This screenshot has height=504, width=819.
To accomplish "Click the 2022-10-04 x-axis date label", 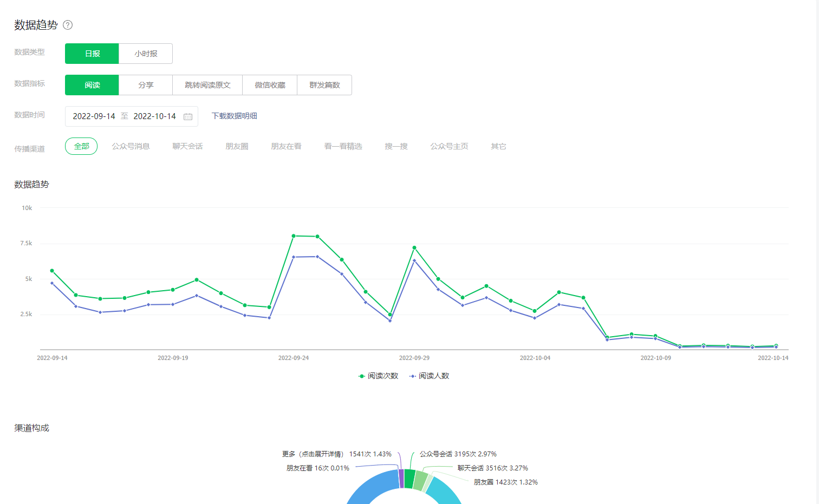I will pyautogui.click(x=535, y=358).
